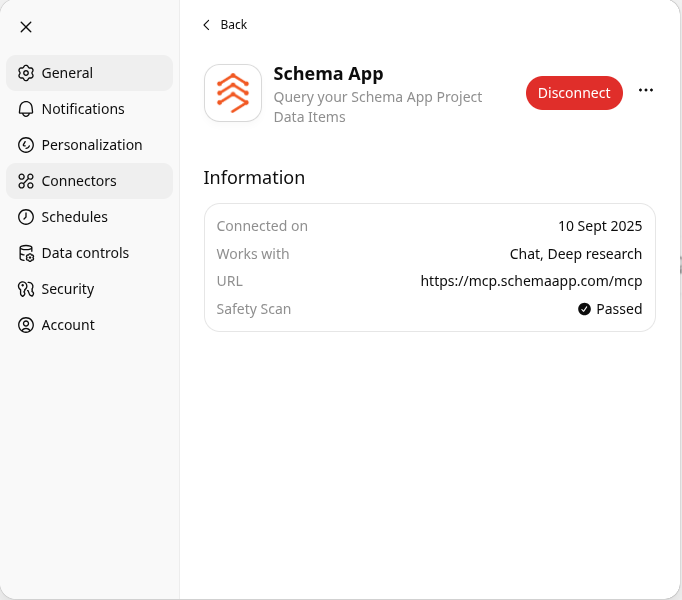Go to Schedules settings
The image size is (682, 600).
[90, 217]
